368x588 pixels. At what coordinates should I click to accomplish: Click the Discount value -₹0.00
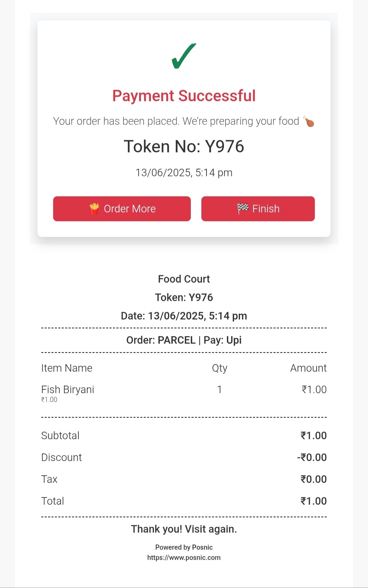(312, 457)
